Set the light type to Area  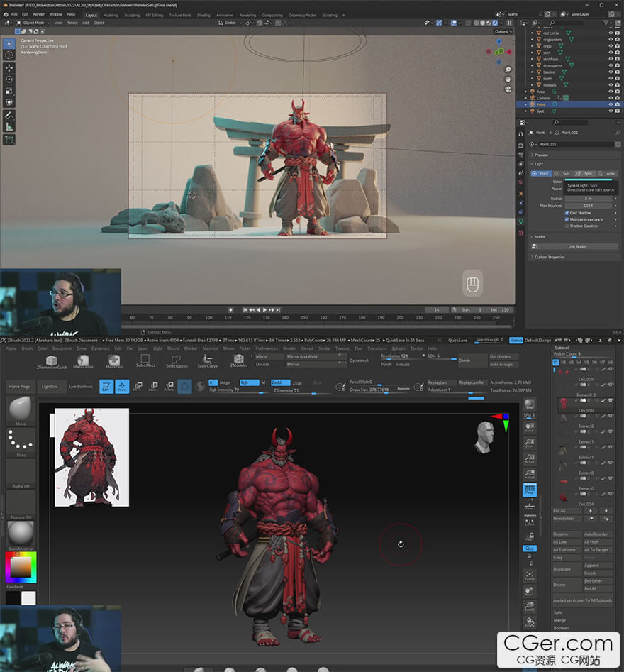coord(608,174)
